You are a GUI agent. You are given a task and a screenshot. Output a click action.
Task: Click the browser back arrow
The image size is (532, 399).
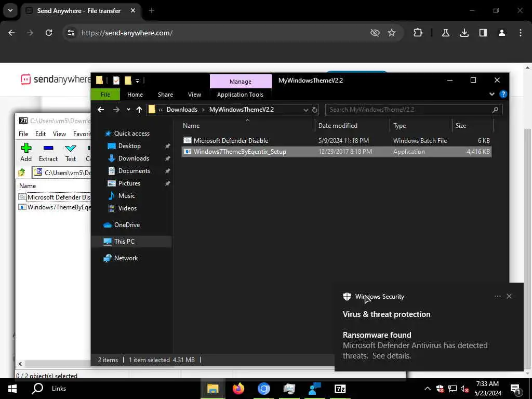click(11, 33)
